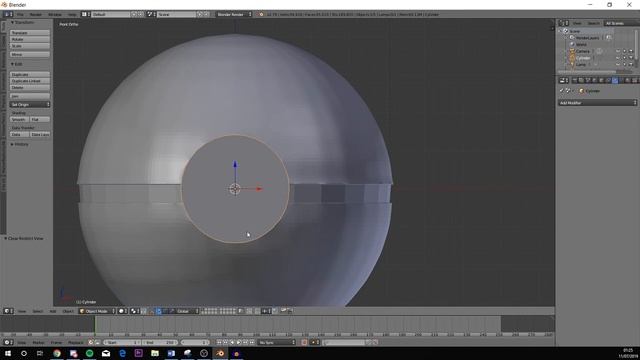The height and width of the screenshot is (360, 640).
Task: Toggle Lamp viewport visibility eye
Action: coord(618,64)
